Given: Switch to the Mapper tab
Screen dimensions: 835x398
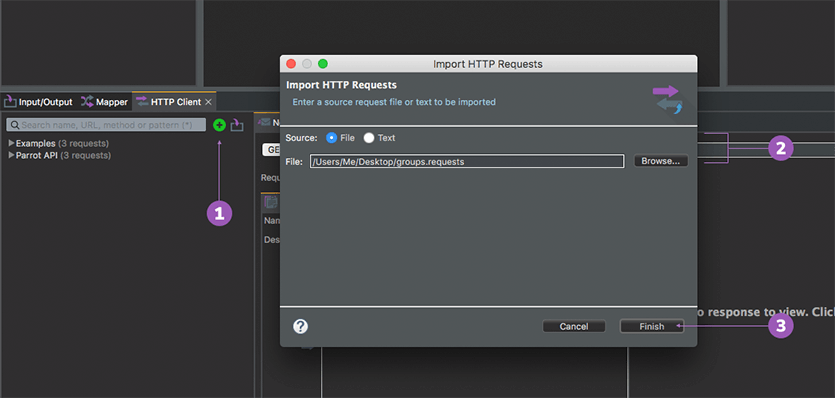Looking at the screenshot, I should click(x=104, y=102).
